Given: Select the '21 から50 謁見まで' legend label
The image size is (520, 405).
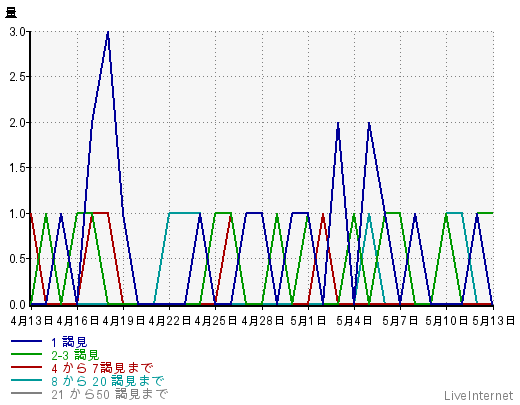Looking at the screenshot, I should 109,394.
